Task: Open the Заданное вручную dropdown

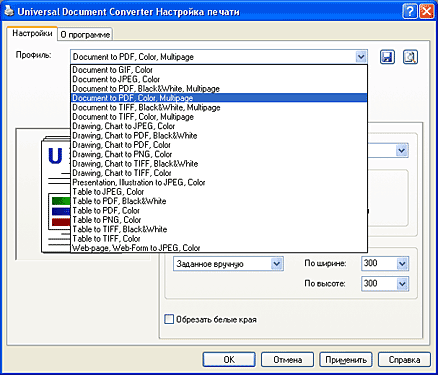Action: pyautogui.click(x=276, y=264)
